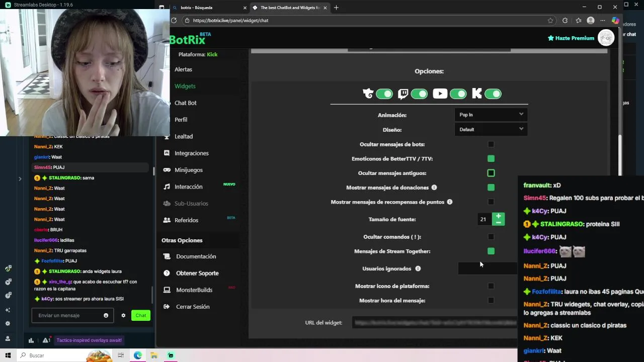Open Streamlabs account icon in left rail
Viewport: 644px width, 362px height.
pyautogui.click(x=8, y=338)
